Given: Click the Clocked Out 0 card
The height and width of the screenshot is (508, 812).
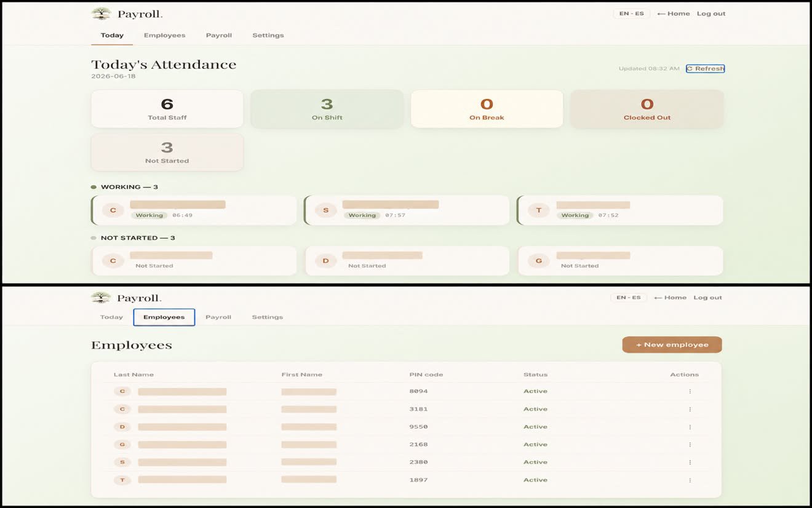Looking at the screenshot, I should pos(647,109).
